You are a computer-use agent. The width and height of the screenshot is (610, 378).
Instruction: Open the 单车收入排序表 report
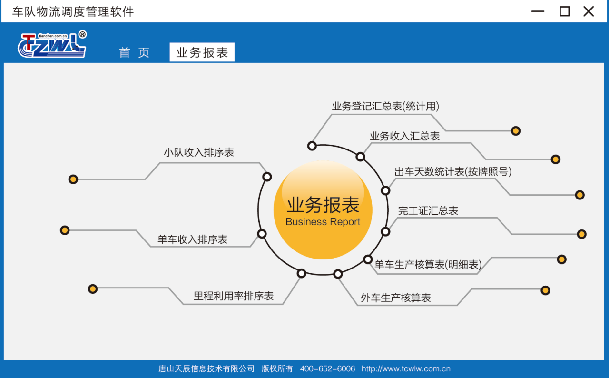click(x=192, y=240)
